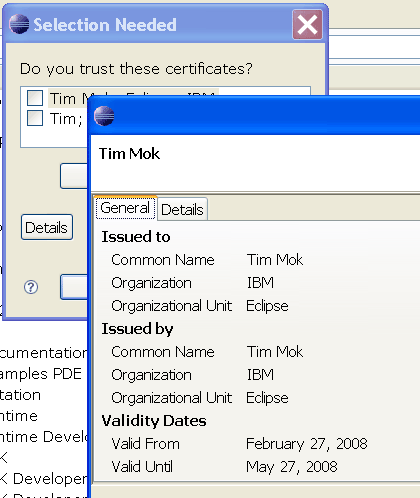Screen dimensions: 420x498
Task: Click Issued by Organizational Unit value 'Eclipse'
Action: click(x=267, y=398)
